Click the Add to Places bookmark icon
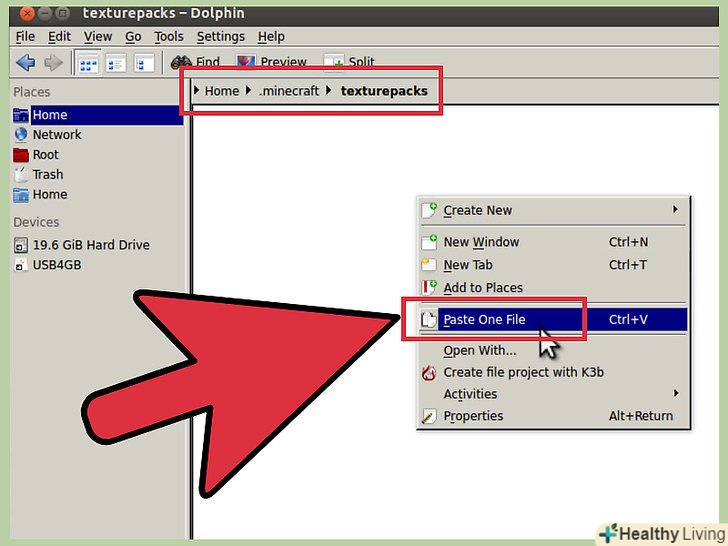Viewport: 728px width, 546px height. 429,287
